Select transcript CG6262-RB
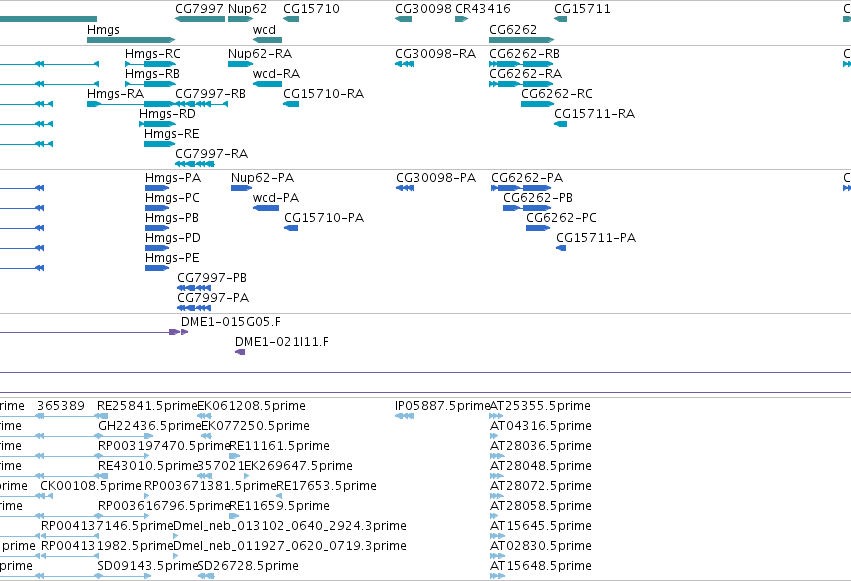The width and height of the screenshot is (851, 581). pyautogui.click(x=521, y=64)
